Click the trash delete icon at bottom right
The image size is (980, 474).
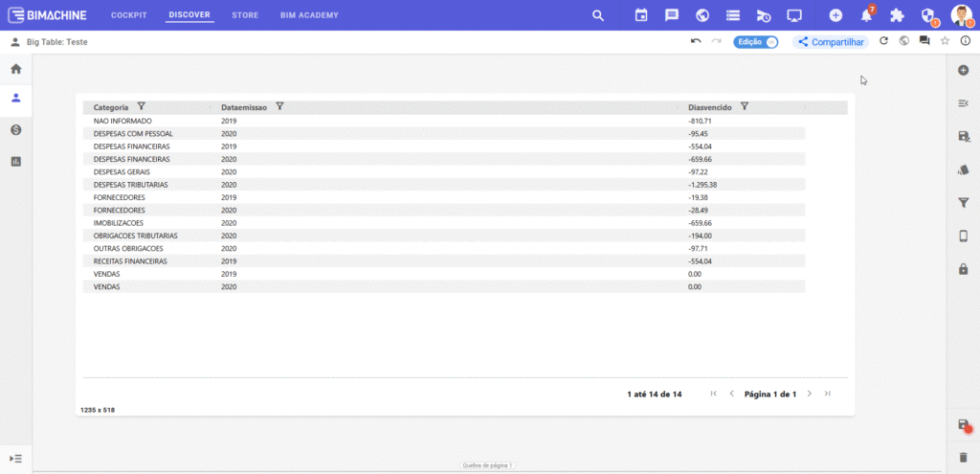point(964,457)
